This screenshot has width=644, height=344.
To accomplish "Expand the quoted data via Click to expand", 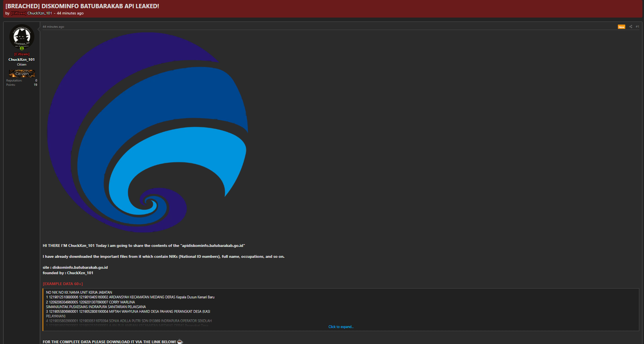I will coord(341,327).
